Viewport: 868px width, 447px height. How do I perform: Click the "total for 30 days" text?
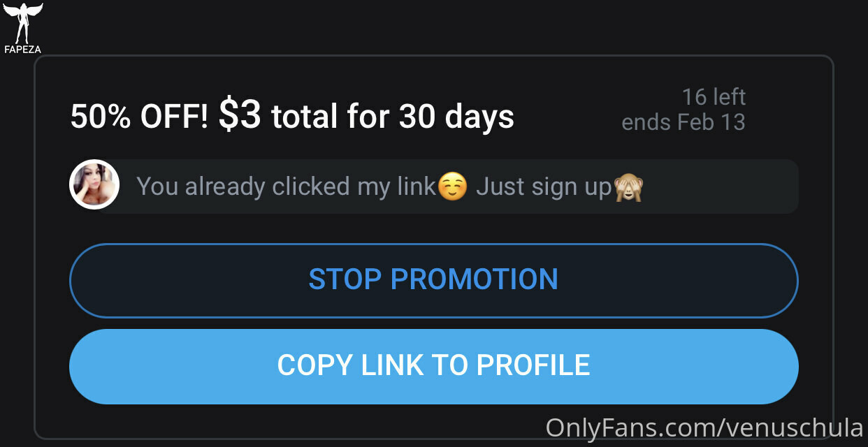(x=393, y=117)
